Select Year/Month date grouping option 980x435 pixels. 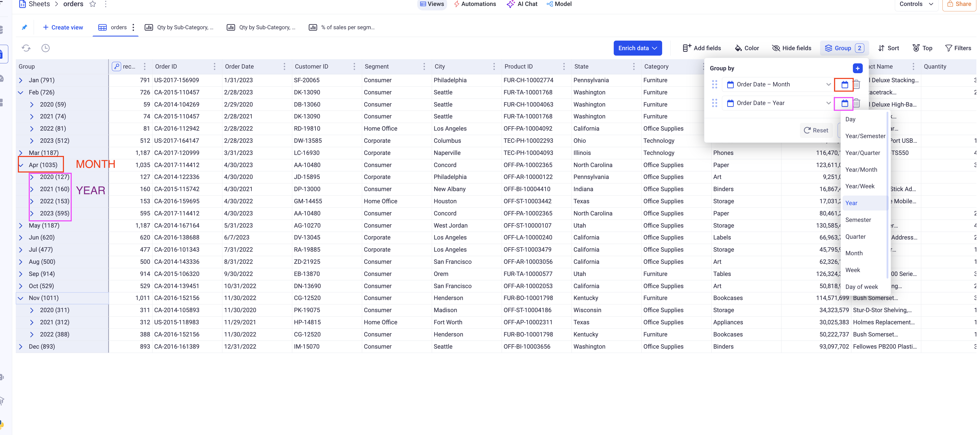pos(861,170)
